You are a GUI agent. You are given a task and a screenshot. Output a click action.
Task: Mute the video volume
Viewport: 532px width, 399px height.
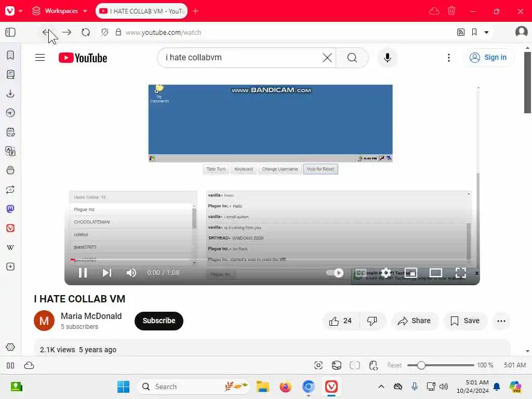131,273
